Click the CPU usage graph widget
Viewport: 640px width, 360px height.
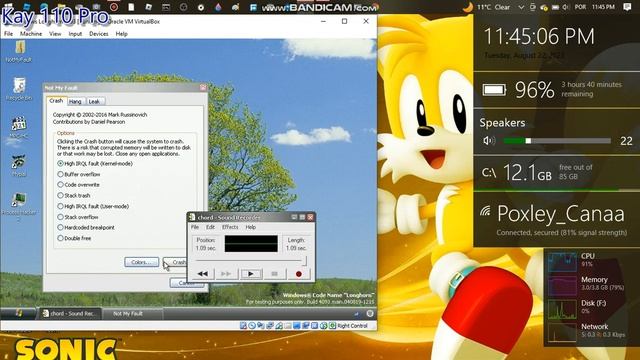click(562, 261)
